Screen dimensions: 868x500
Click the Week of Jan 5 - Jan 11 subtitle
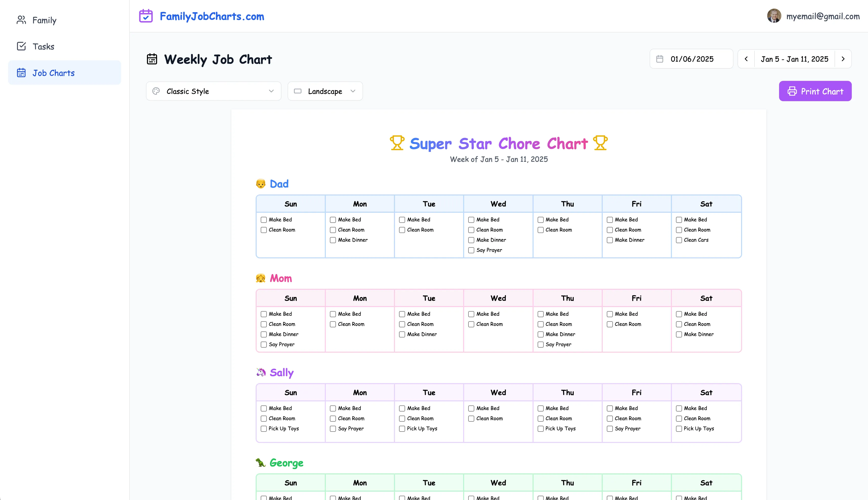click(x=499, y=159)
